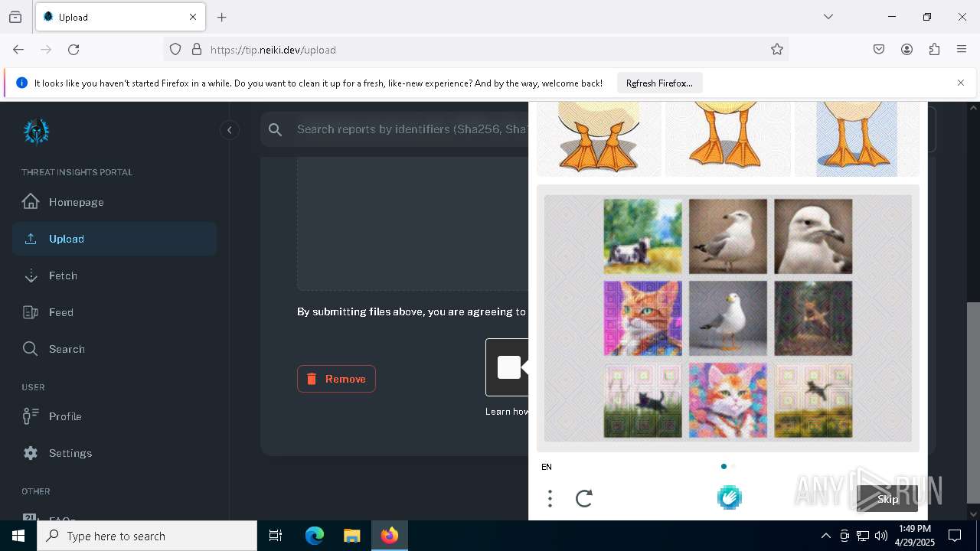Click the scrollbar down arrow
The height and width of the screenshot is (551, 980).
pos(974,514)
